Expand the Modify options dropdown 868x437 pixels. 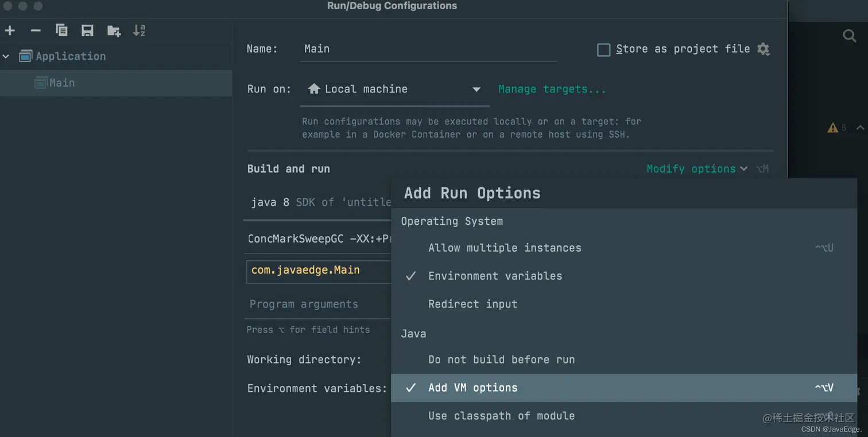pos(696,169)
